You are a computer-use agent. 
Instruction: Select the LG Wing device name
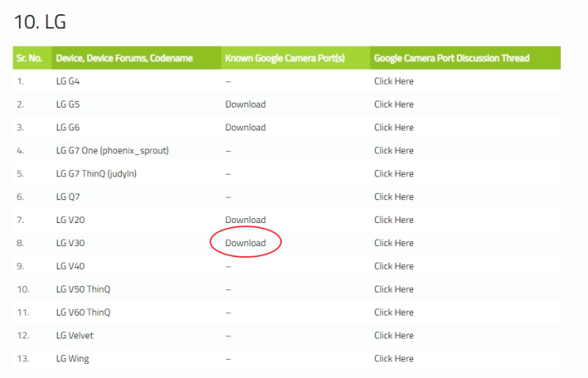tap(73, 359)
